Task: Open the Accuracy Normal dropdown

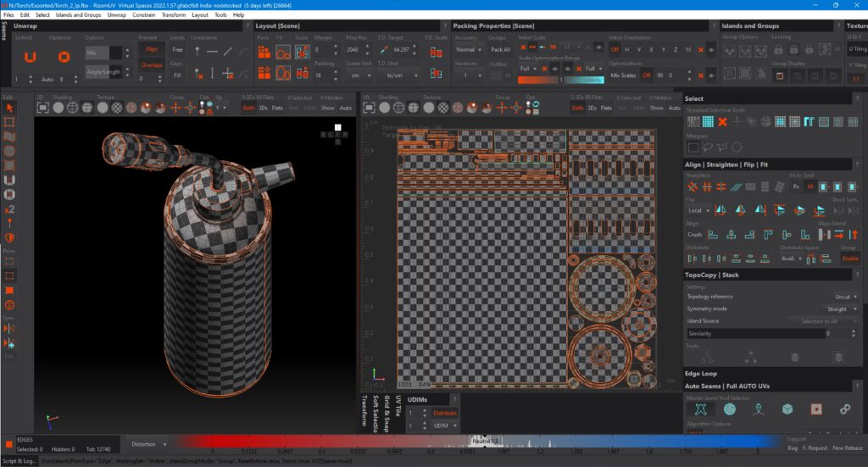Action: [x=467, y=50]
